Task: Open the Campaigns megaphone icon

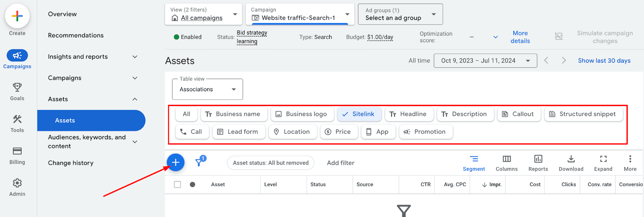Action: tap(17, 55)
